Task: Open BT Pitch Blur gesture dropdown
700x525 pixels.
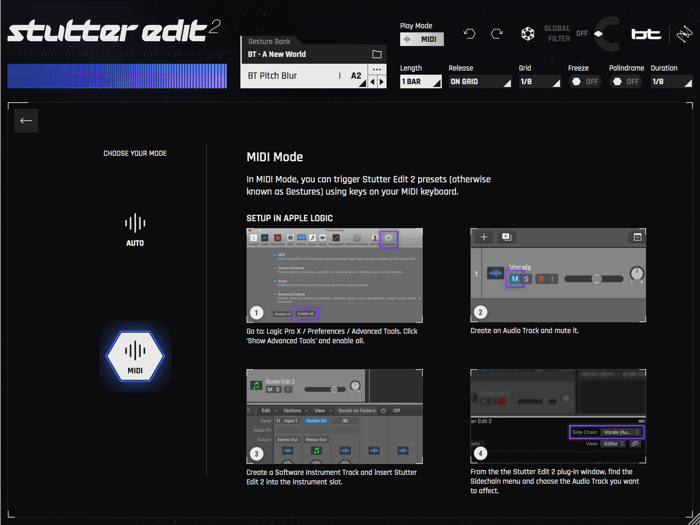Action: (x=304, y=76)
